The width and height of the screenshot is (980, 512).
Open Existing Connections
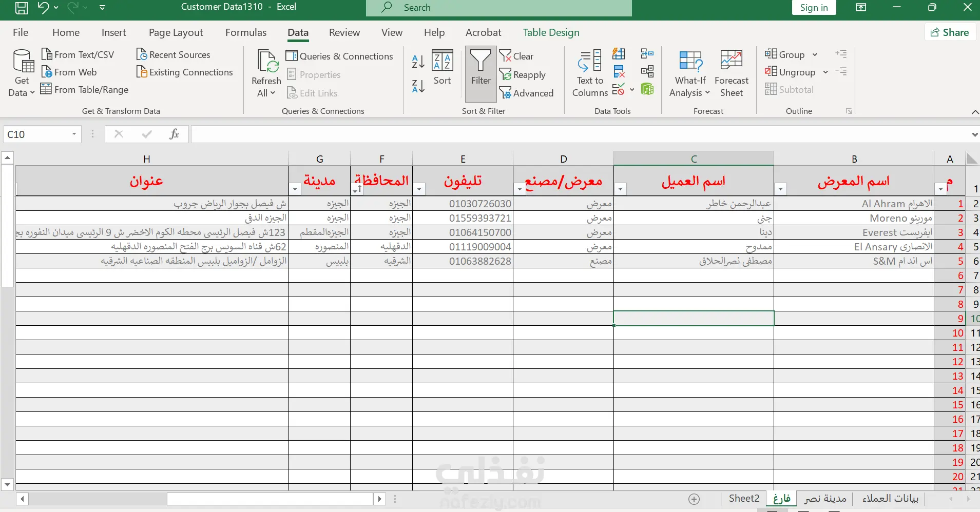185,72
